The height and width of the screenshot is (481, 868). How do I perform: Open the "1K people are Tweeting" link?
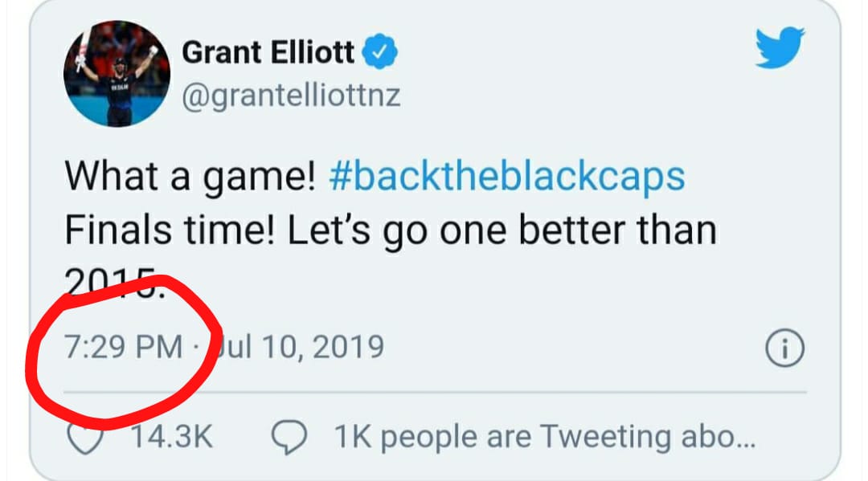[x=543, y=438]
